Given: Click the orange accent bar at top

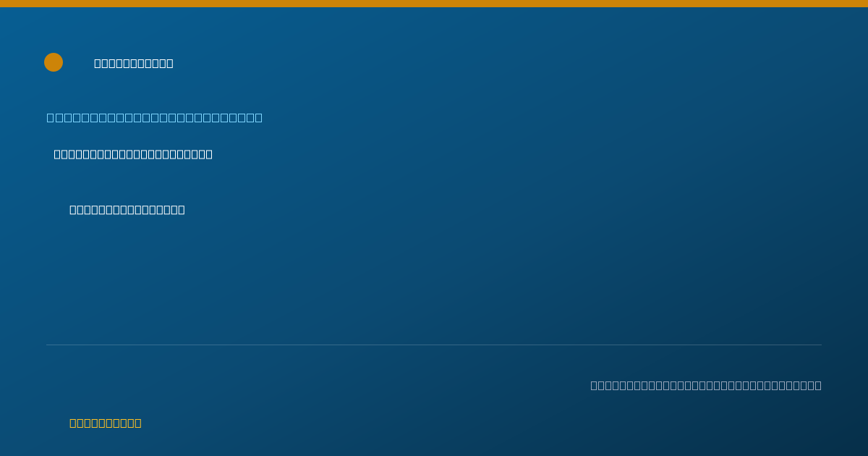Looking at the screenshot, I should [434, 4].
